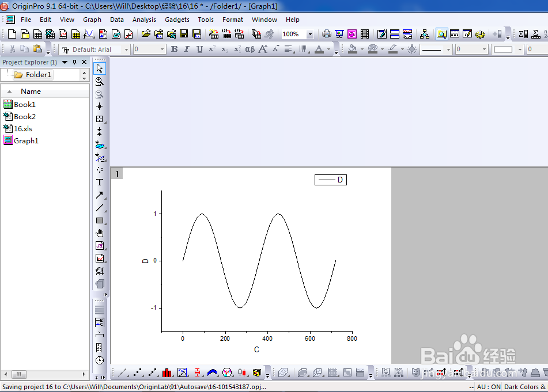This screenshot has height=392, width=548.
Task: Click the Project Explorer horizontal scrollbar
Action: [x=45, y=374]
